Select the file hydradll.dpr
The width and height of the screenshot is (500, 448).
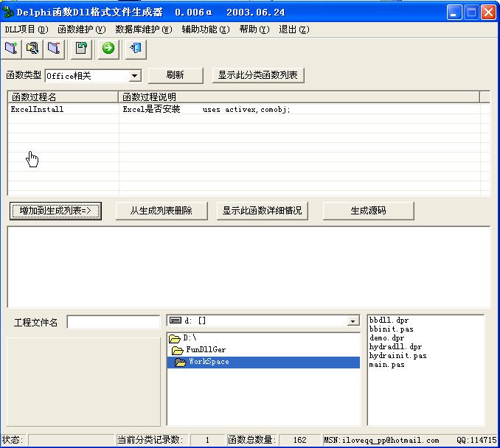click(x=395, y=346)
